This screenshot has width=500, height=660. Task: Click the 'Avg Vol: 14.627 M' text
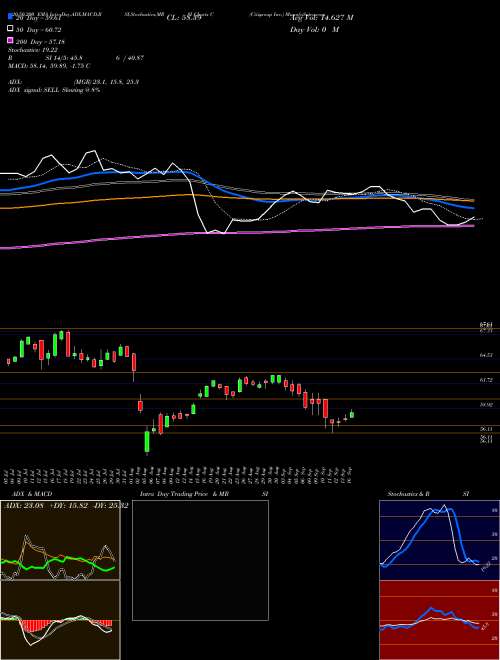coord(322,18)
